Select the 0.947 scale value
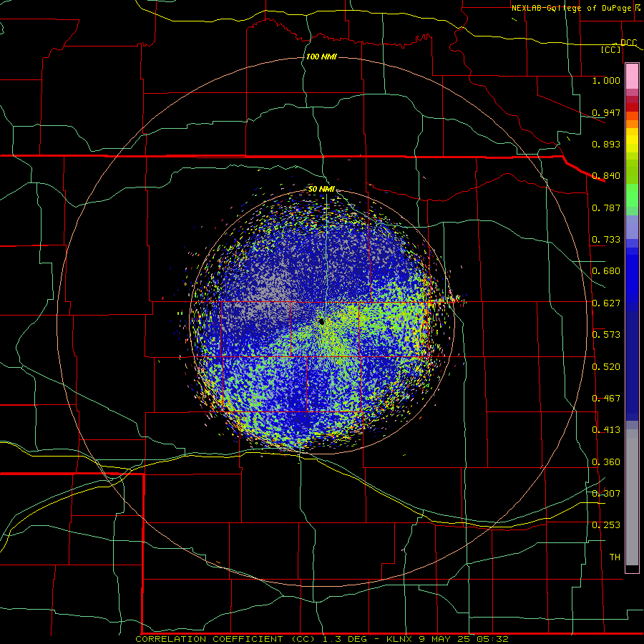Image resolution: width=644 pixels, height=644 pixels. click(606, 112)
